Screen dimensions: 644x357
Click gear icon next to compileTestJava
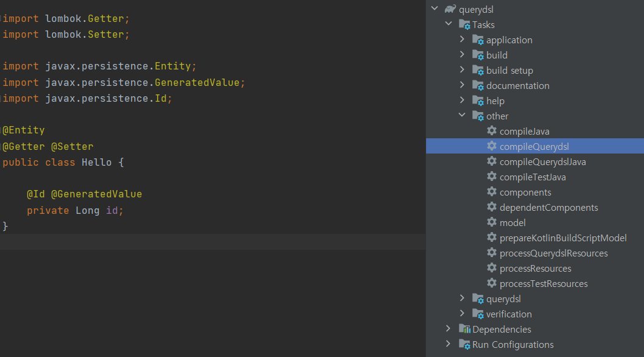pyautogui.click(x=492, y=177)
